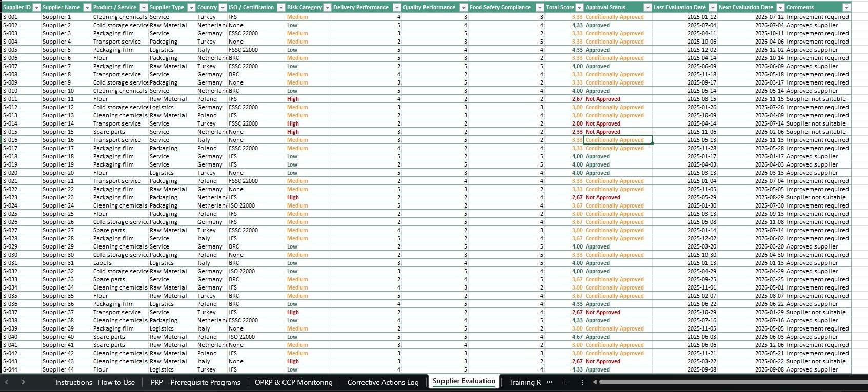Select Supplier 44 name cell
The width and height of the screenshot is (868, 392).
pos(66,369)
